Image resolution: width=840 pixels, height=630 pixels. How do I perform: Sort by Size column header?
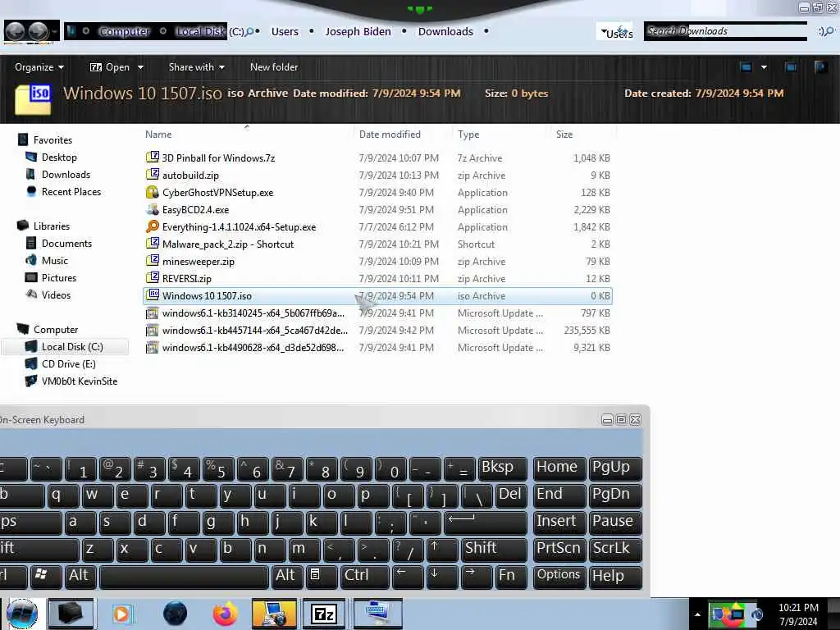pyautogui.click(x=564, y=135)
